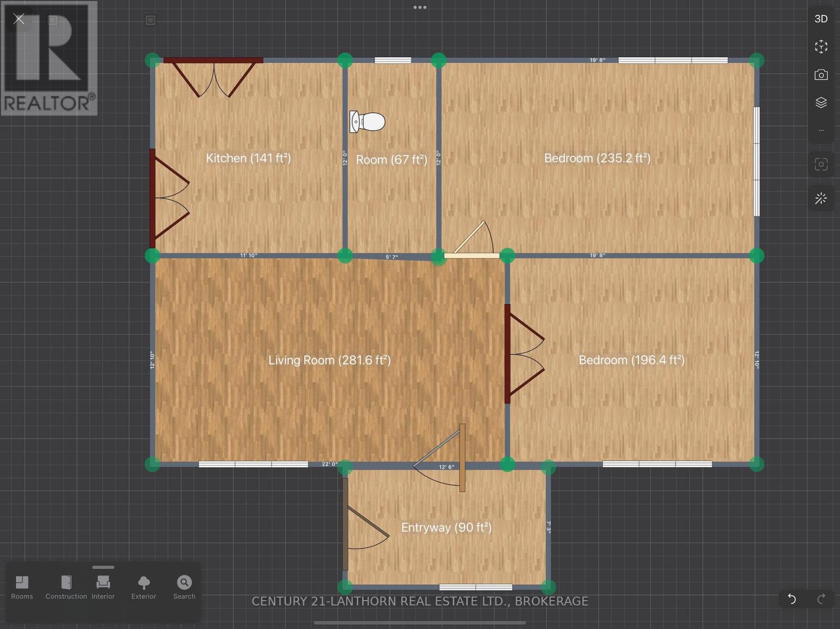Select the 11' 10" Kitchen wall dimension
This screenshot has height=629, width=840.
click(x=248, y=255)
